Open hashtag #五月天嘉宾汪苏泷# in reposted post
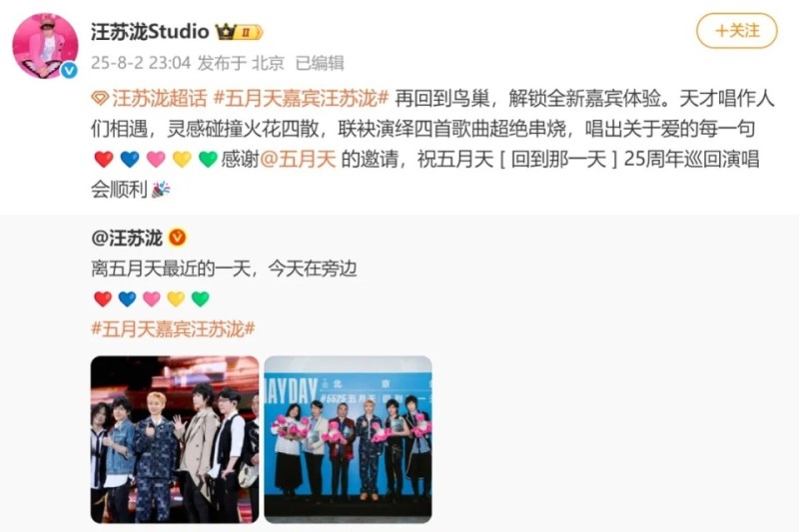Screen dimensions: 799x532 [x=173, y=328]
